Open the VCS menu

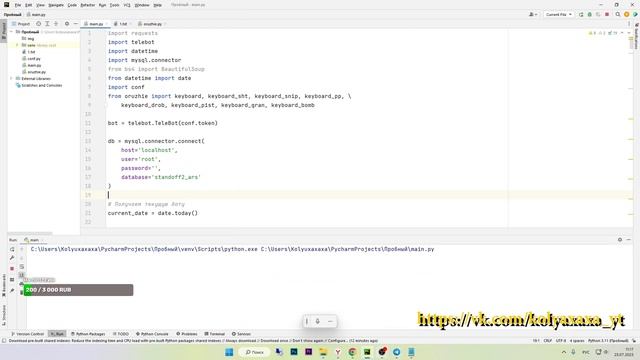[127, 5]
